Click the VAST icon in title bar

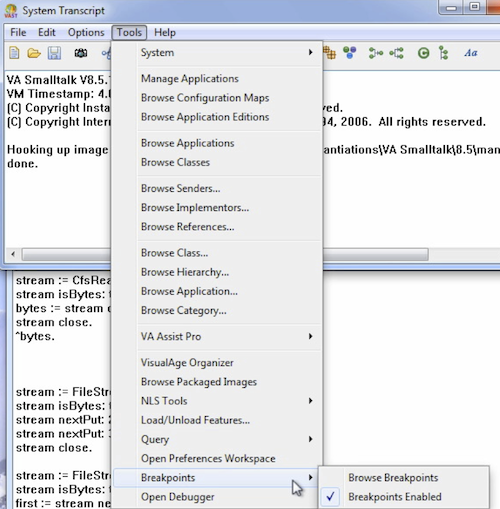(x=11, y=11)
